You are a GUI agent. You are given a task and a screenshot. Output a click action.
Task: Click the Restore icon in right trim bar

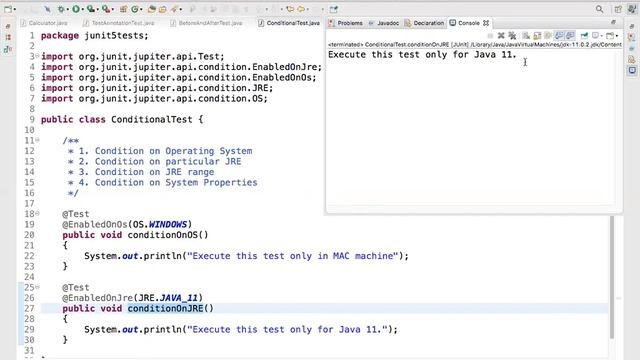coord(632,27)
